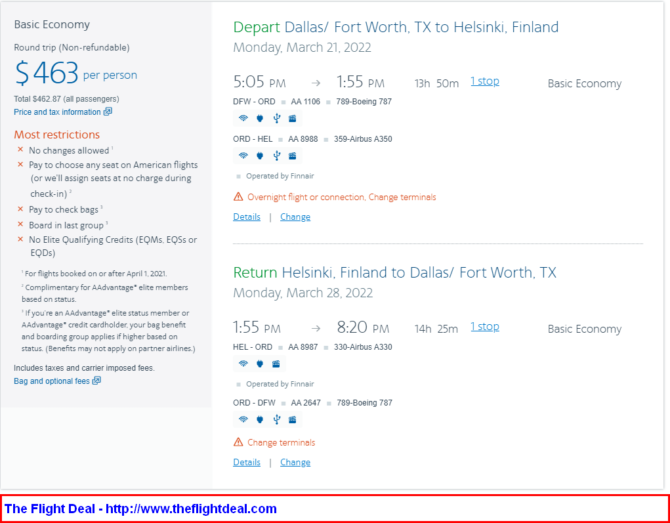Click the arrow between 1:55 PM and 8:20 PM

click(315, 328)
